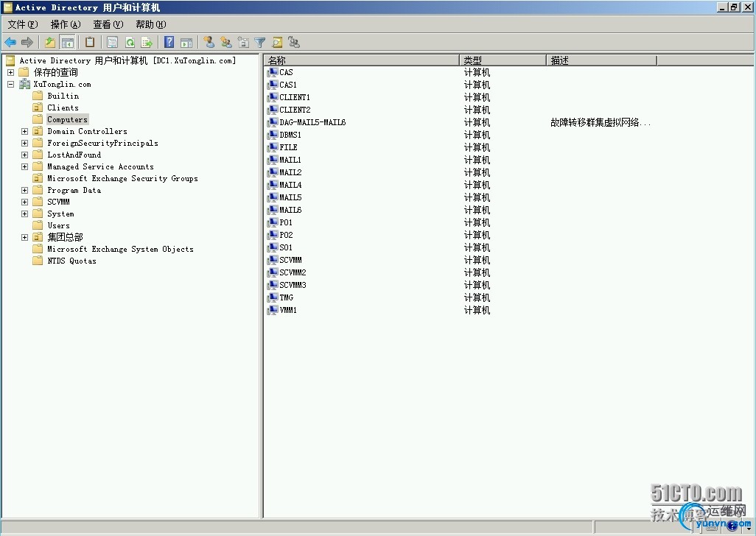Collapse the XuTonglin.com domain node
This screenshot has height=536, width=756.
point(10,84)
